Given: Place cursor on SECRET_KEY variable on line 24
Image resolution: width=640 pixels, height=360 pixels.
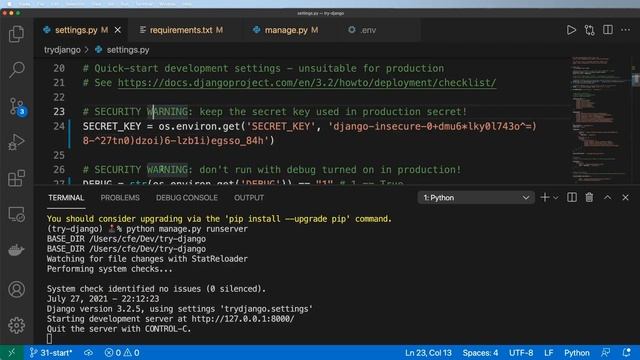Looking at the screenshot, I should pyautogui.click(x=112, y=127).
